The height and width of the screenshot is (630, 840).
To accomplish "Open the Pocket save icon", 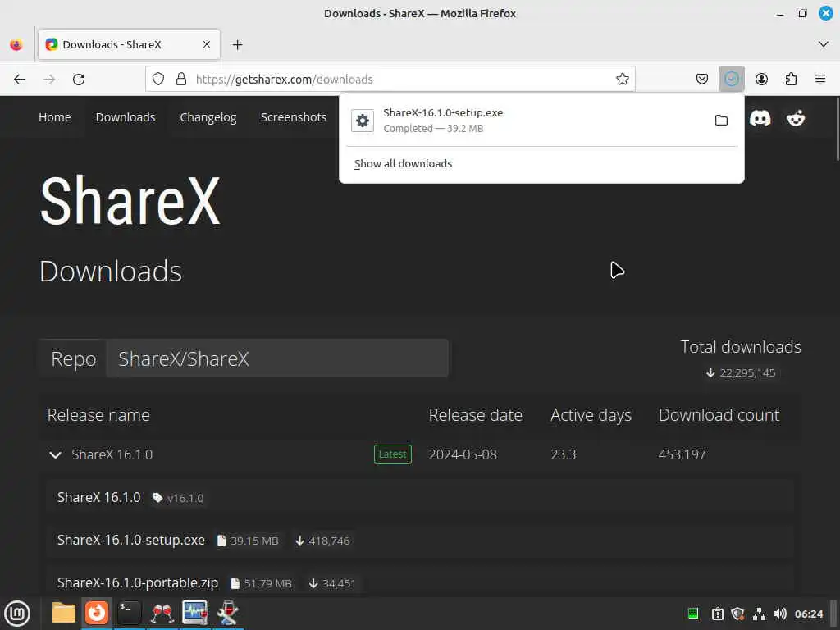I will click(702, 80).
